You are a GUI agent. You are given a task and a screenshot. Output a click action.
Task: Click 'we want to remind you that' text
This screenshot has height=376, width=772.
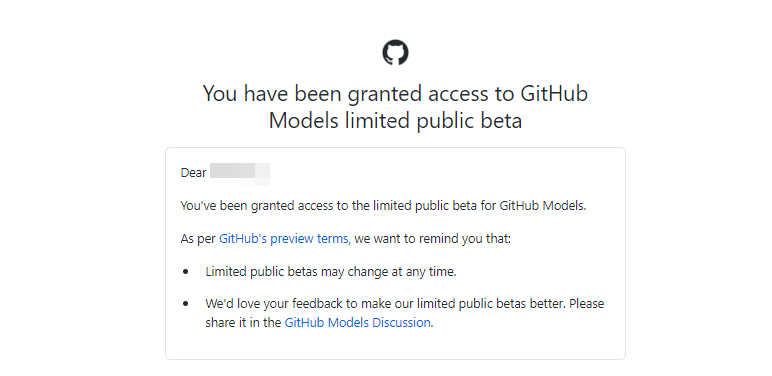point(433,239)
